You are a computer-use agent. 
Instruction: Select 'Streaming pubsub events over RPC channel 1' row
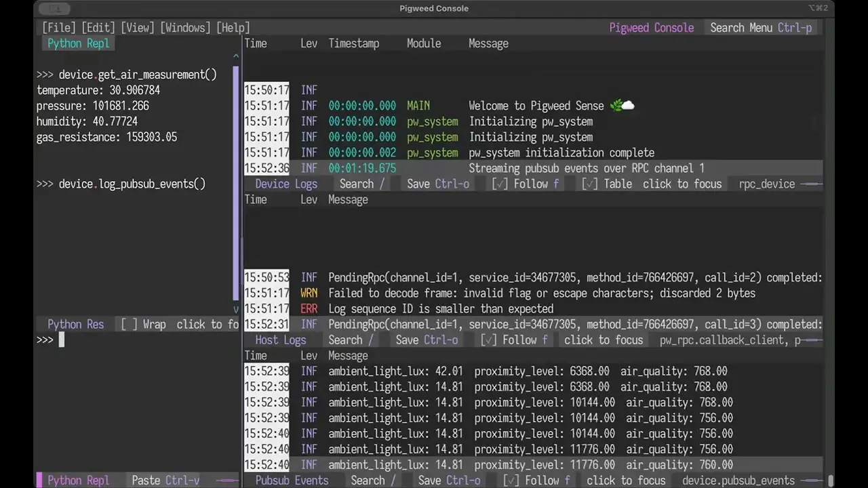[533, 168]
